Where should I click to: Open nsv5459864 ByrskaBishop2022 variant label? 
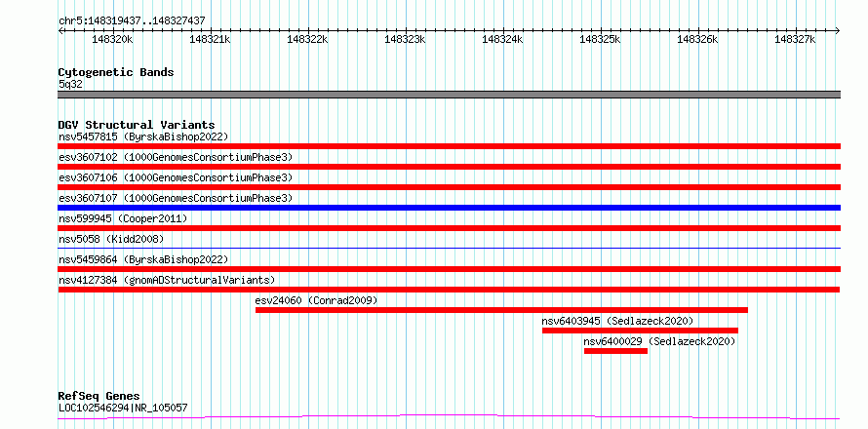click(x=143, y=259)
